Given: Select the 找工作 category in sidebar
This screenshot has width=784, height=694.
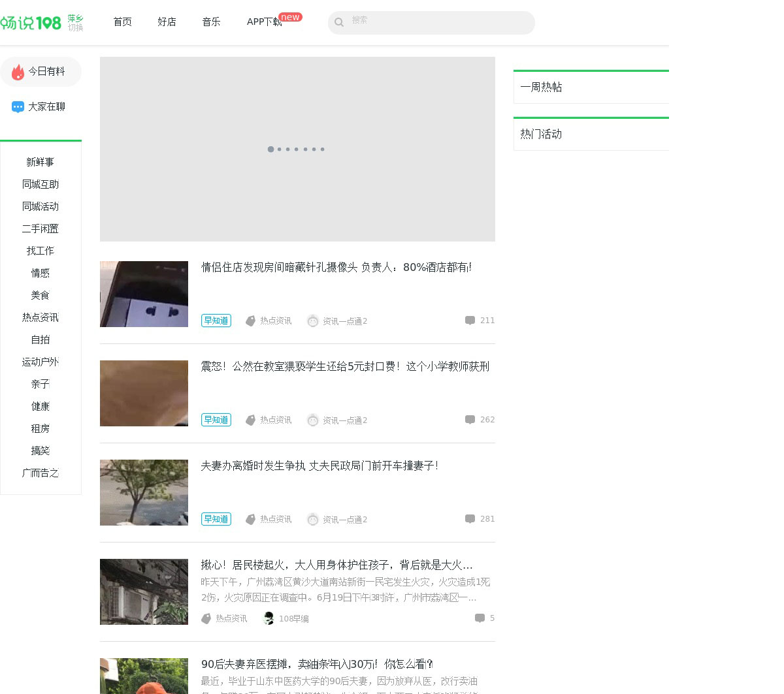Looking at the screenshot, I should (x=41, y=251).
